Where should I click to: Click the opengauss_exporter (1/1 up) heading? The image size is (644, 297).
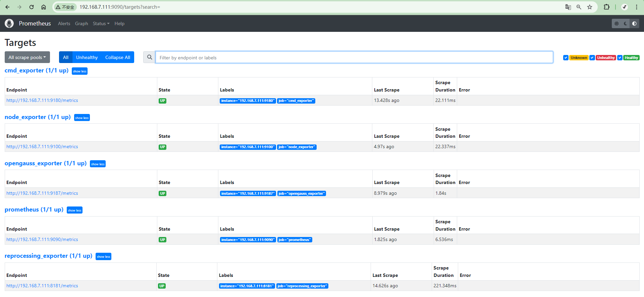(x=46, y=163)
